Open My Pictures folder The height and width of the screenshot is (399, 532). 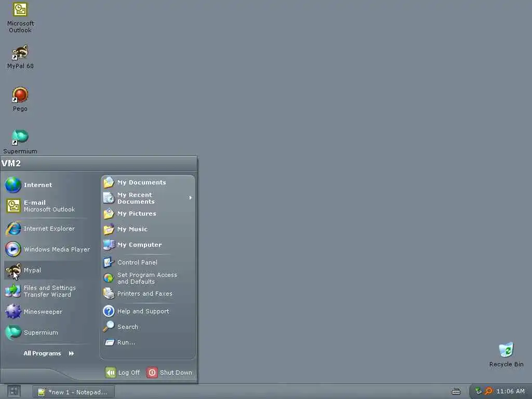[148, 214]
